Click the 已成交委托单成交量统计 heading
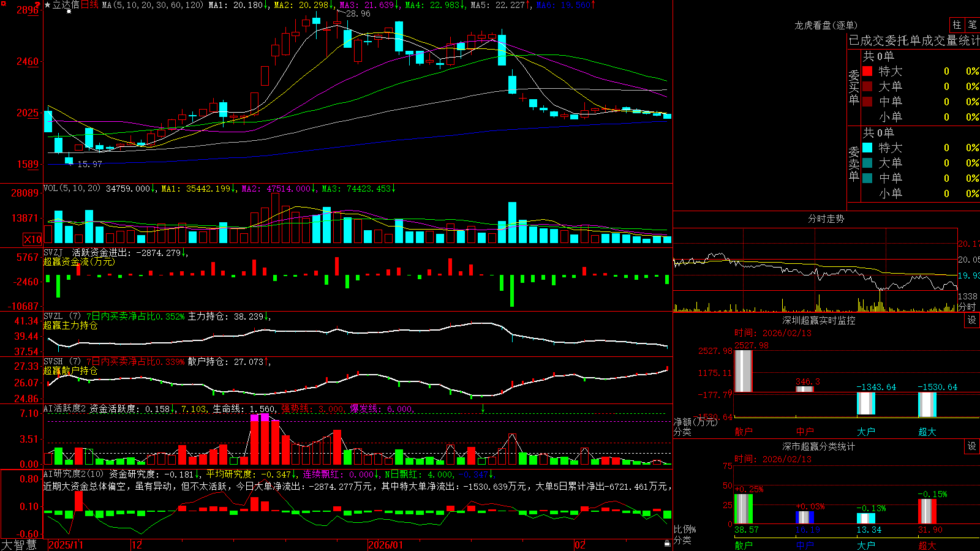This screenshot has height=551, width=980. [914, 41]
